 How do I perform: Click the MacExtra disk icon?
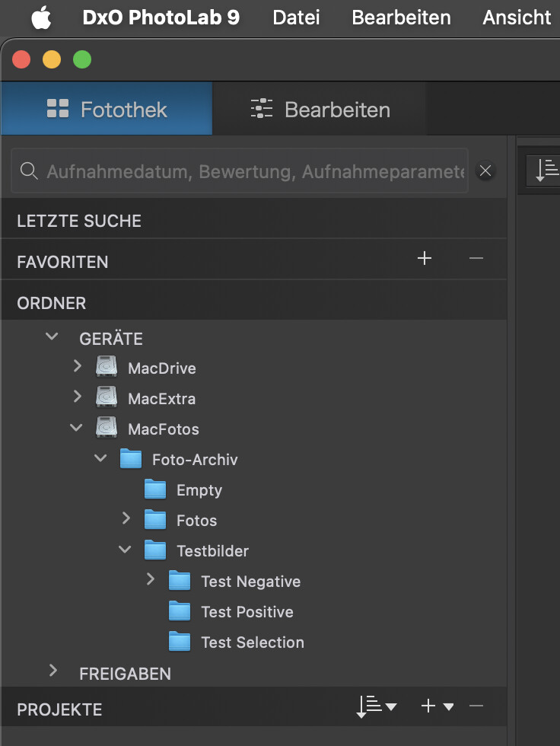click(107, 397)
